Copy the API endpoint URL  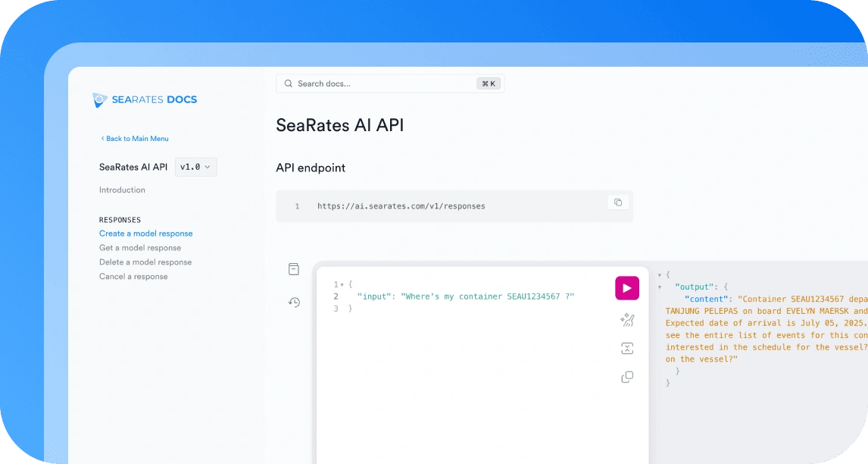618,202
